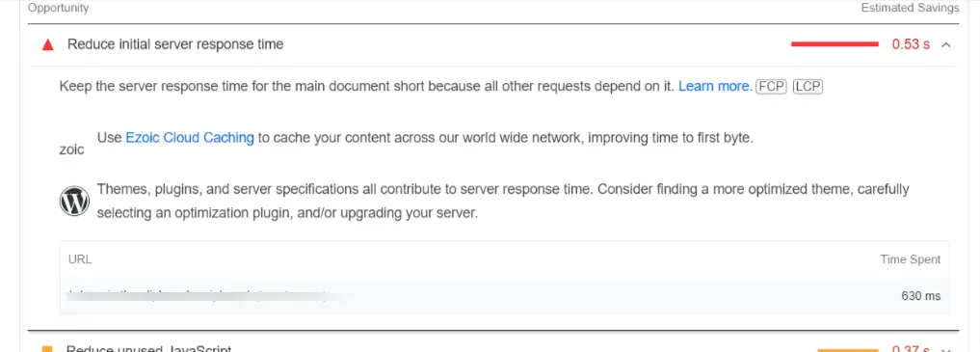Image resolution: width=980 pixels, height=352 pixels.
Task: Click the orange square audit icon
Action: point(47,349)
